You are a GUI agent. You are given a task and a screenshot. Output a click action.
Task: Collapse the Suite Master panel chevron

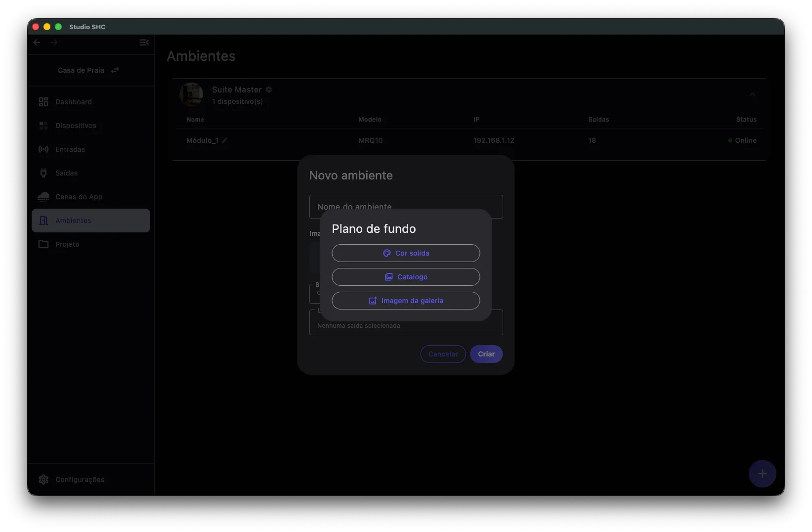point(752,94)
